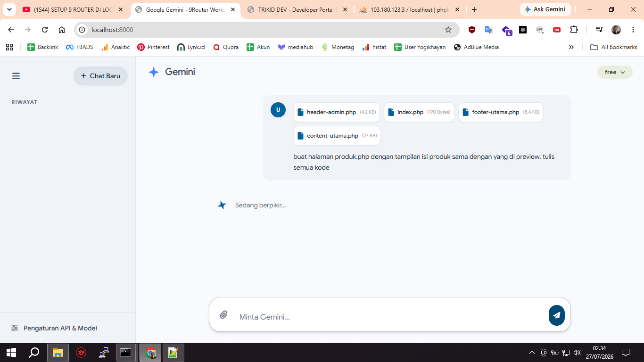Screen dimensions: 644x362
Task: Open the apps grid bookmark icon
Action: click(9, 47)
